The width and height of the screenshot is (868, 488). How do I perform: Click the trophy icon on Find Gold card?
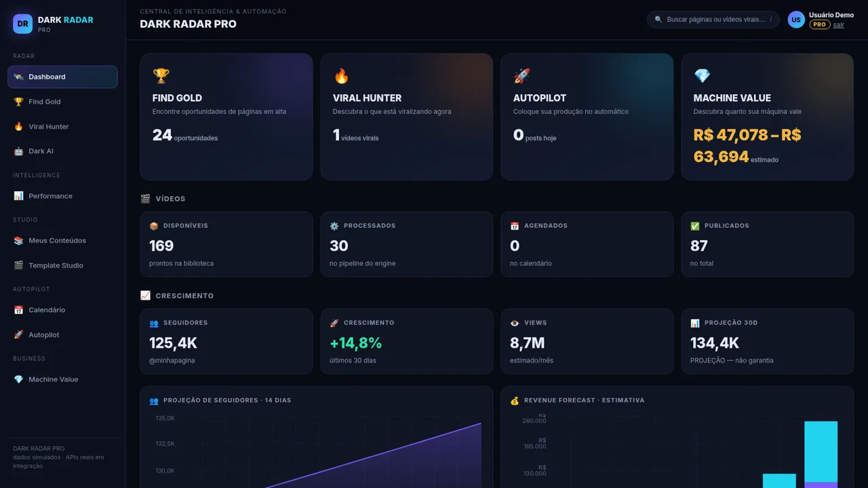(x=161, y=75)
